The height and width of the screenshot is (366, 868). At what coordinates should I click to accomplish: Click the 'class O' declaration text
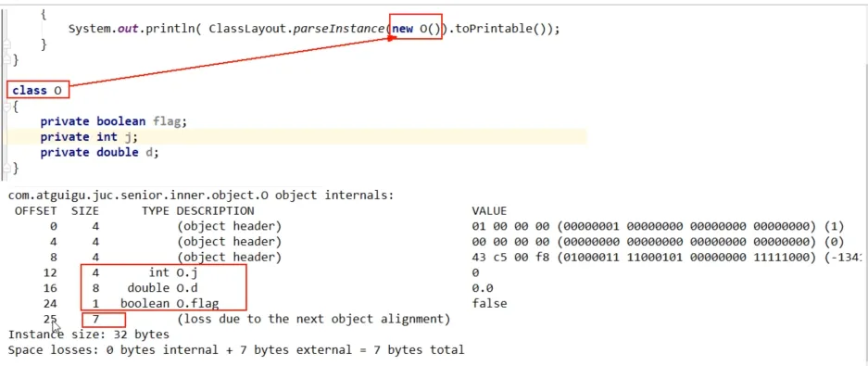coord(36,90)
